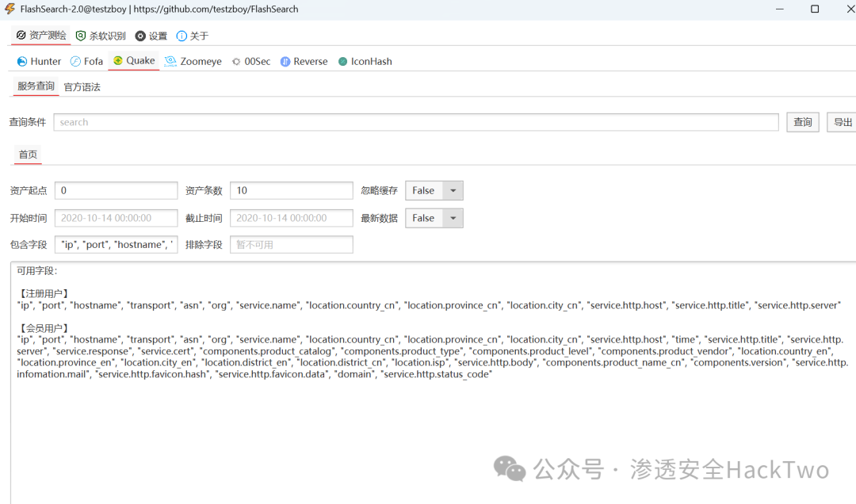
Task: Open the 关于 tab
Action: (x=193, y=36)
